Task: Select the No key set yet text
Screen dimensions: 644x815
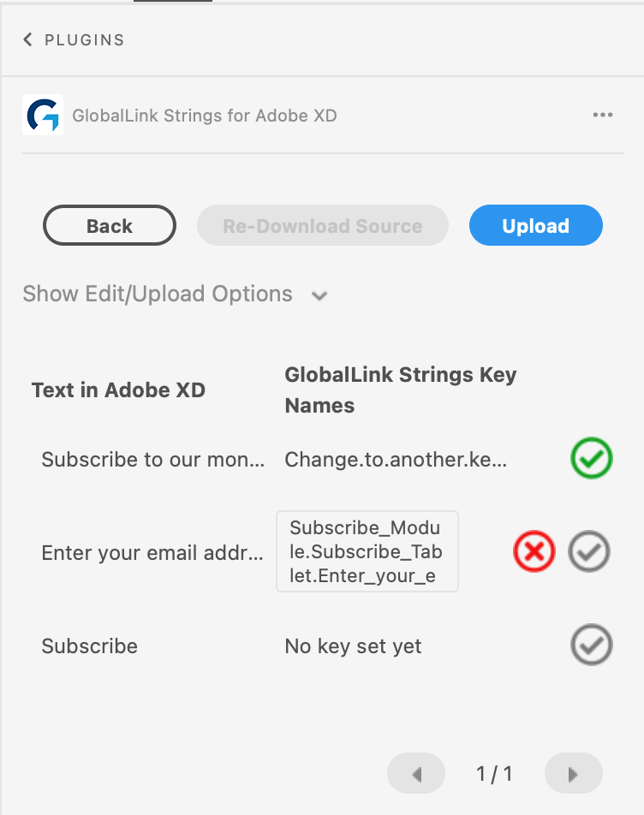Action: pyautogui.click(x=354, y=646)
